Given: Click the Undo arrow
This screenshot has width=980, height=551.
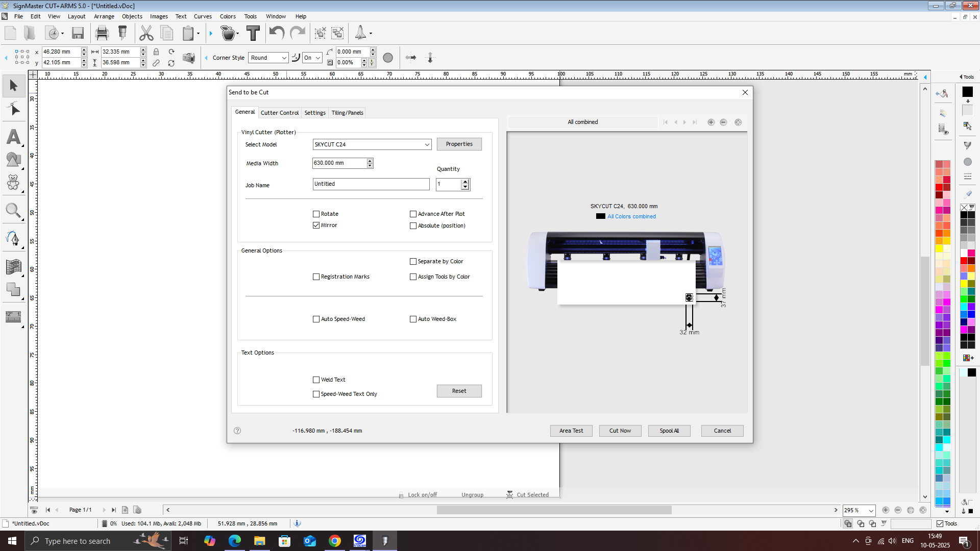Looking at the screenshot, I should click(277, 34).
